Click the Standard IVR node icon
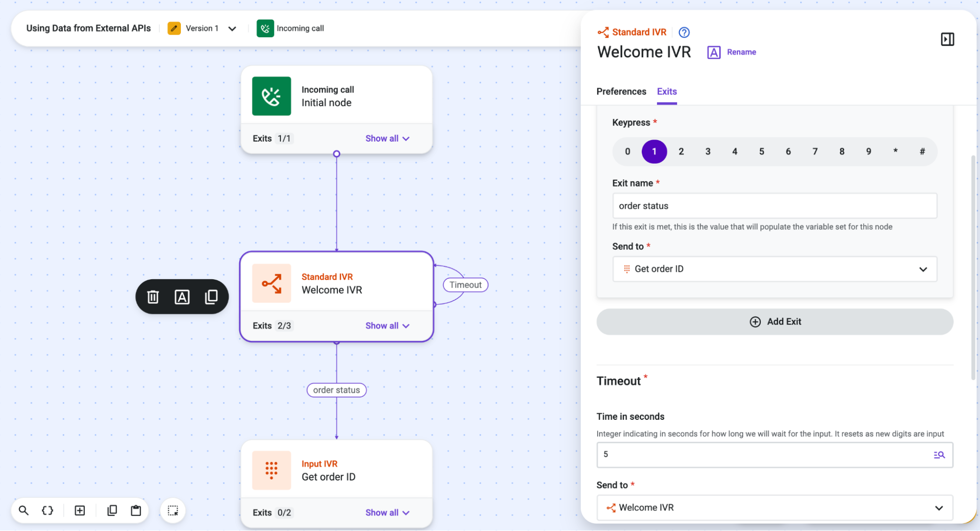Viewport: 980px width, 531px height. 272,283
